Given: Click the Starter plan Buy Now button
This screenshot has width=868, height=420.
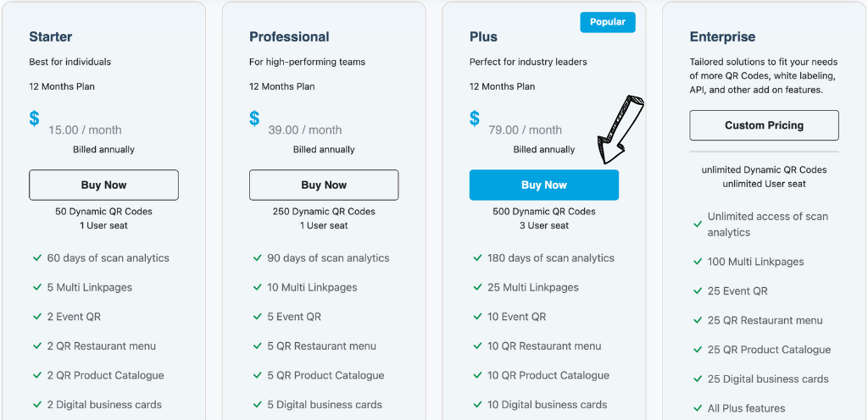Looking at the screenshot, I should (103, 185).
